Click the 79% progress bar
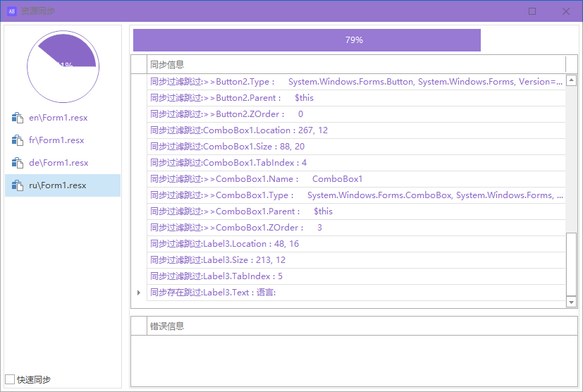Screen dimensions: 583x392 [x=307, y=40]
